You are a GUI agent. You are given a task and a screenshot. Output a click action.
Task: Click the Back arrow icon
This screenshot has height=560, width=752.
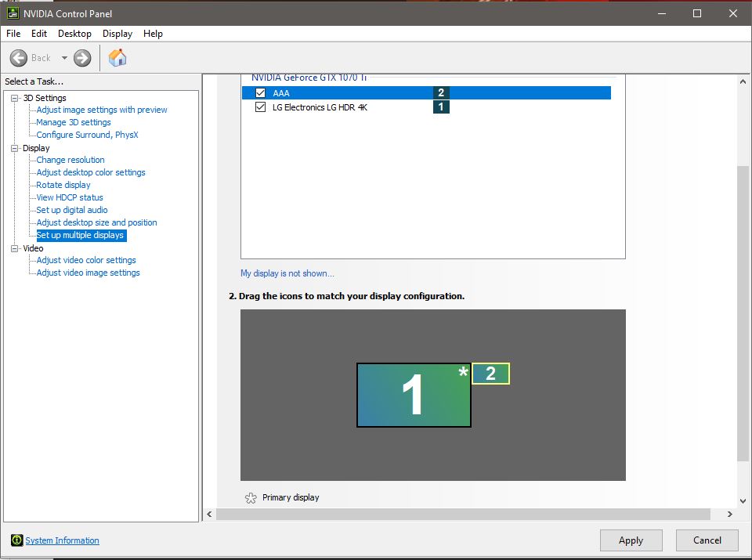(19, 58)
